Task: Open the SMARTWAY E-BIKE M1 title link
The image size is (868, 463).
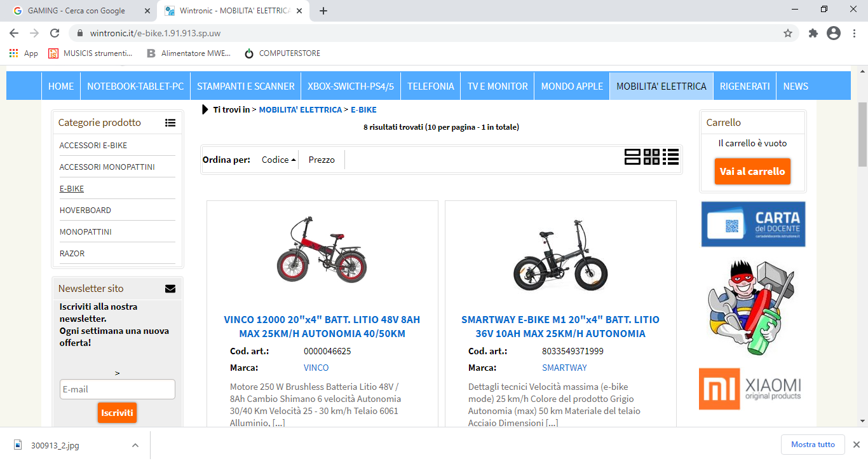Action: tap(560, 326)
